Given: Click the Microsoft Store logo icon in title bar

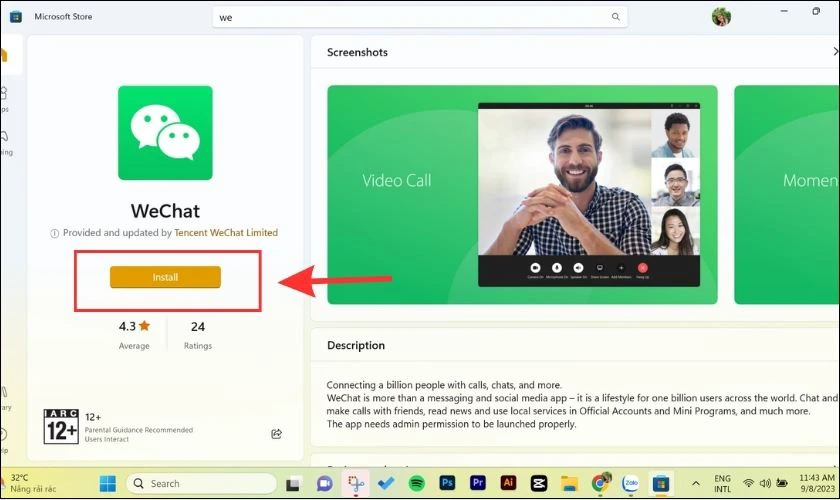Looking at the screenshot, I should coord(16,17).
